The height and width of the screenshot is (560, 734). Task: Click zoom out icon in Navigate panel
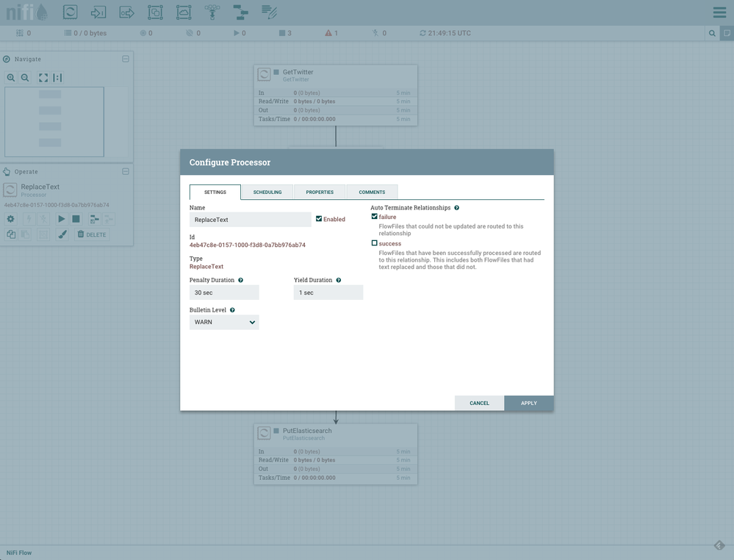click(25, 78)
